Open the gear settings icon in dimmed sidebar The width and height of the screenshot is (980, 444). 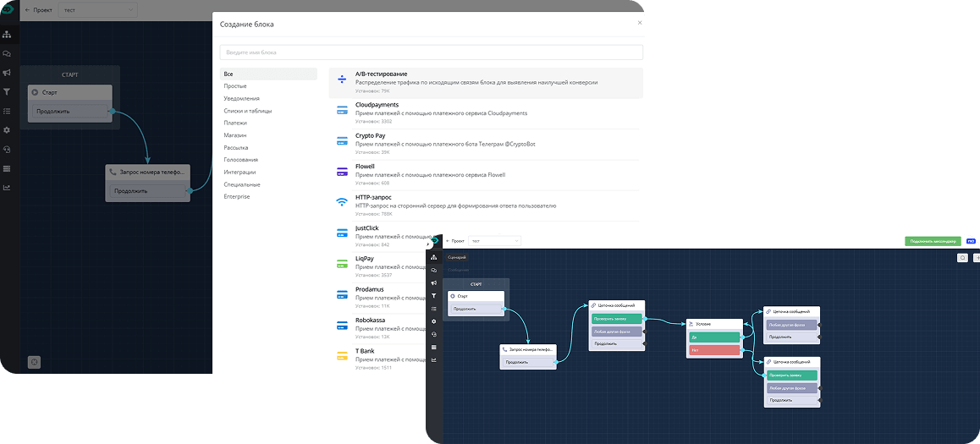pyautogui.click(x=7, y=130)
